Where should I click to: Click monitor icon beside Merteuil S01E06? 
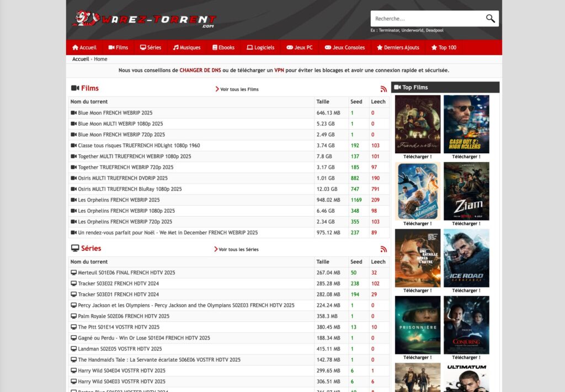pyautogui.click(x=74, y=272)
